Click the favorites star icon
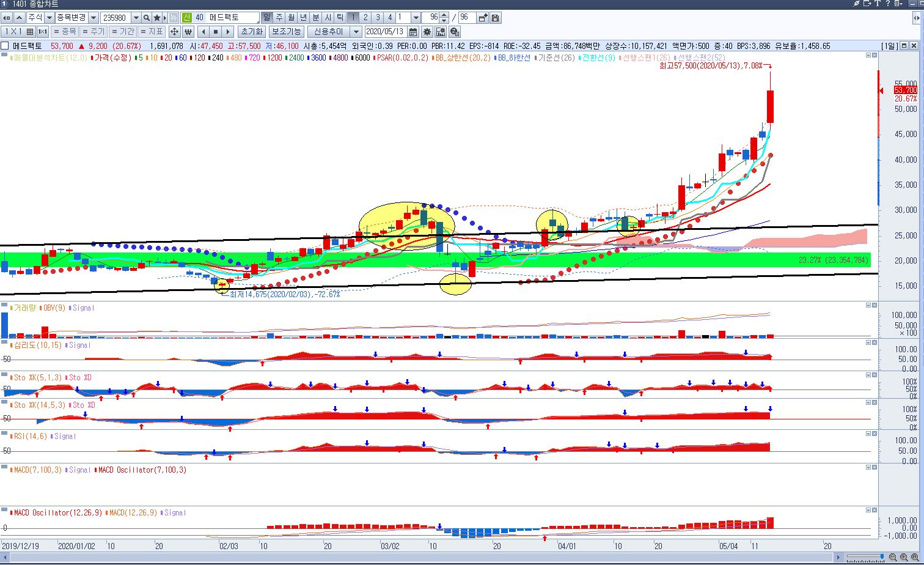Viewport: 924px width, 565px height. pos(157,18)
